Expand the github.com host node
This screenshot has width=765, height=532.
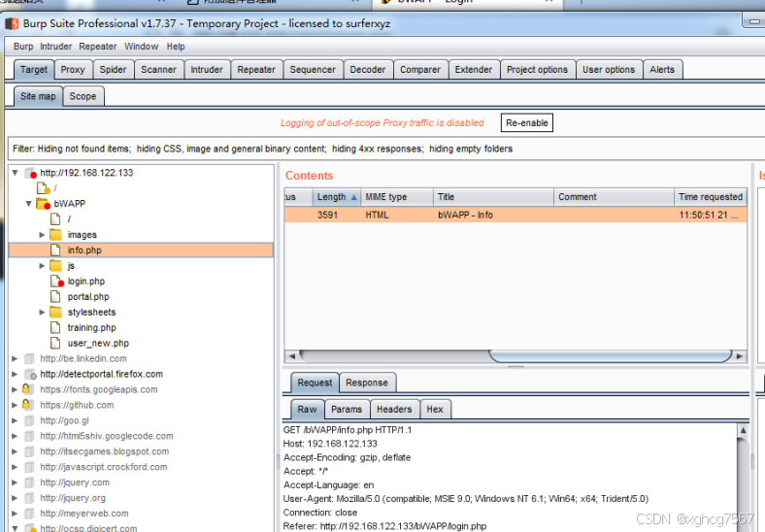[x=15, y=405]
